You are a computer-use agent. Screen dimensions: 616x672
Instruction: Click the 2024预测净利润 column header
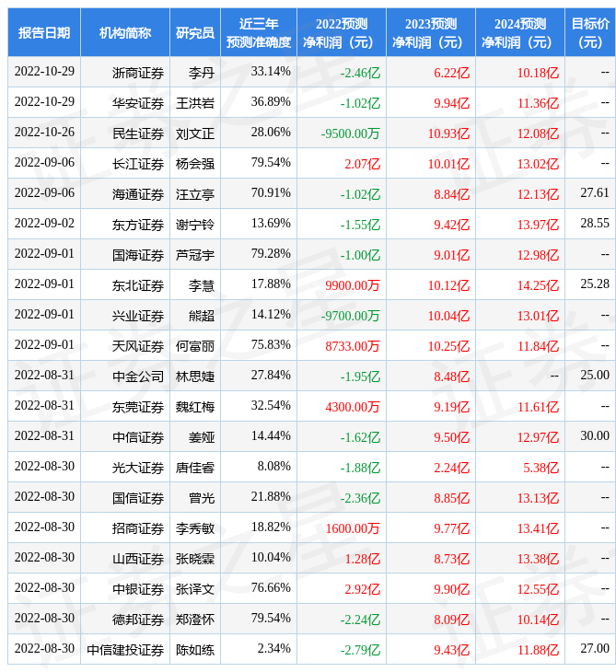[520, 32]
